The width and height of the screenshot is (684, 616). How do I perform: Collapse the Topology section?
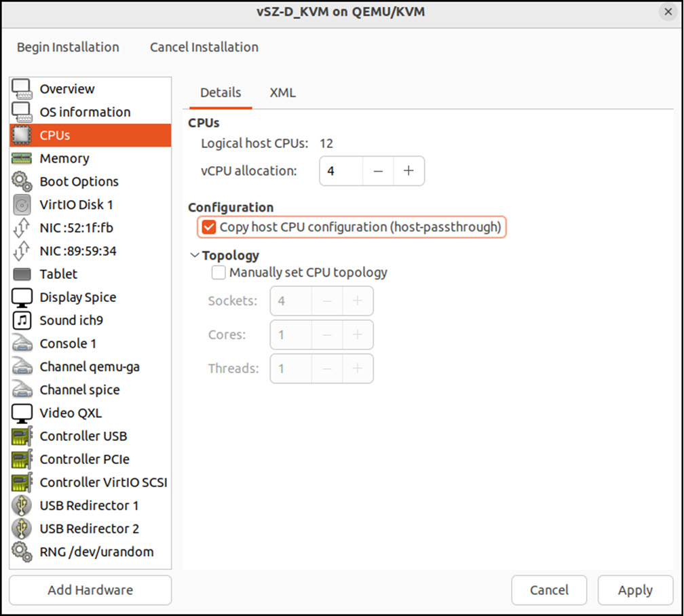(195, 255)
